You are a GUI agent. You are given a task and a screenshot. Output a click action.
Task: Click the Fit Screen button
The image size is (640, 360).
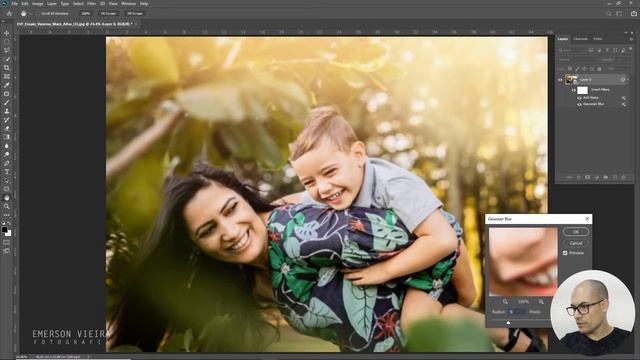click(108, 13)
